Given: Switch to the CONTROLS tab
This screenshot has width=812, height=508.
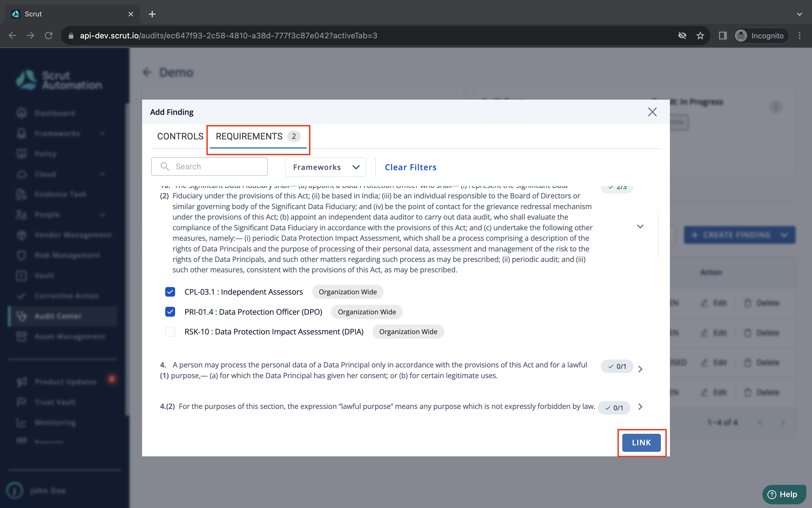Looking at the screenshot, I should click(180, 136).
